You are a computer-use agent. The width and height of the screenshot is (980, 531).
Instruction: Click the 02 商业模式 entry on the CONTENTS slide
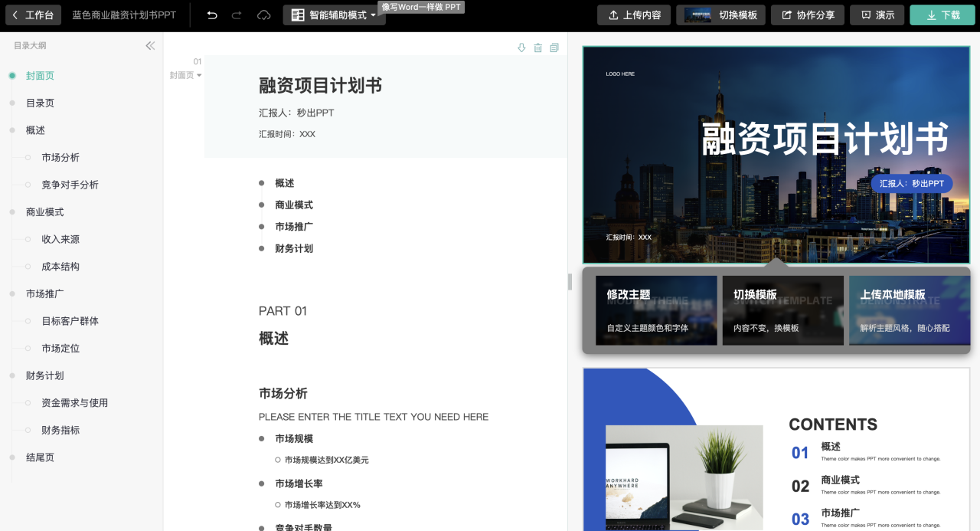click(865, 485)
